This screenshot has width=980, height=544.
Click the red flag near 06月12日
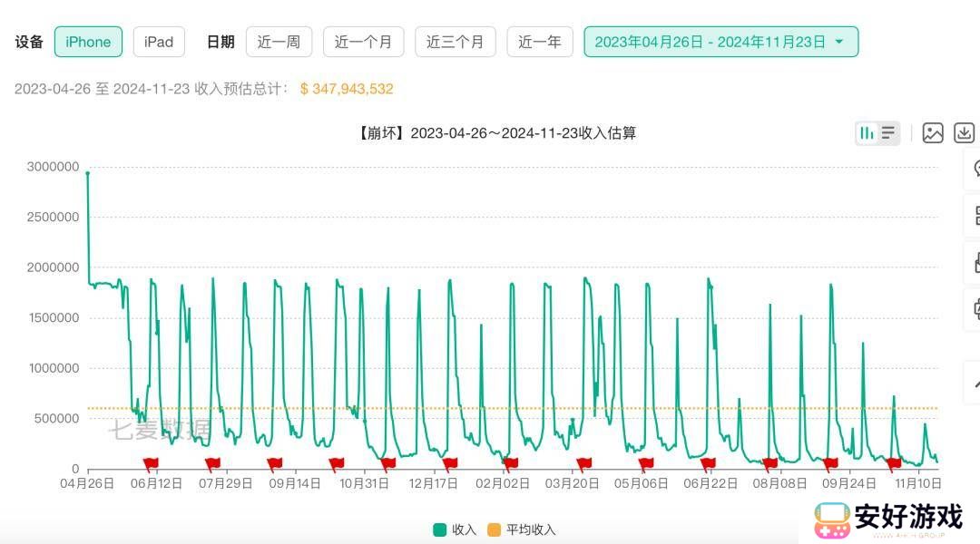(151, 464)
